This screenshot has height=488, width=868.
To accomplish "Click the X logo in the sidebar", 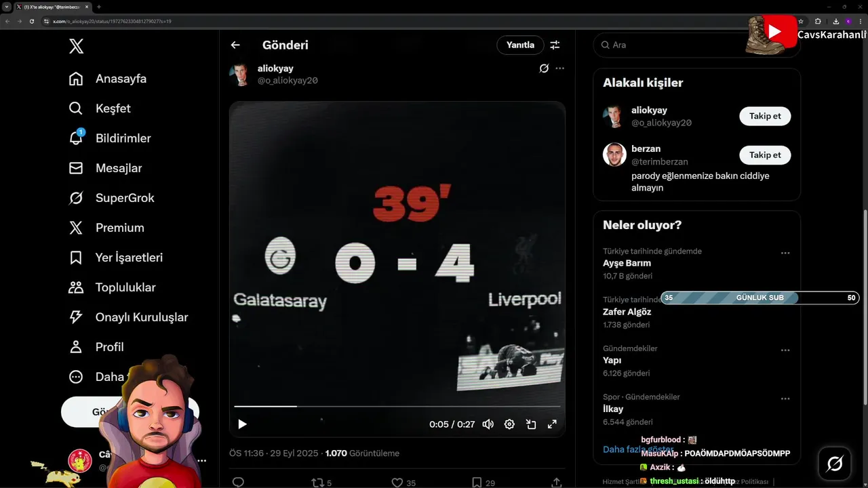I will pyautogui.click(x=77, y=46).
